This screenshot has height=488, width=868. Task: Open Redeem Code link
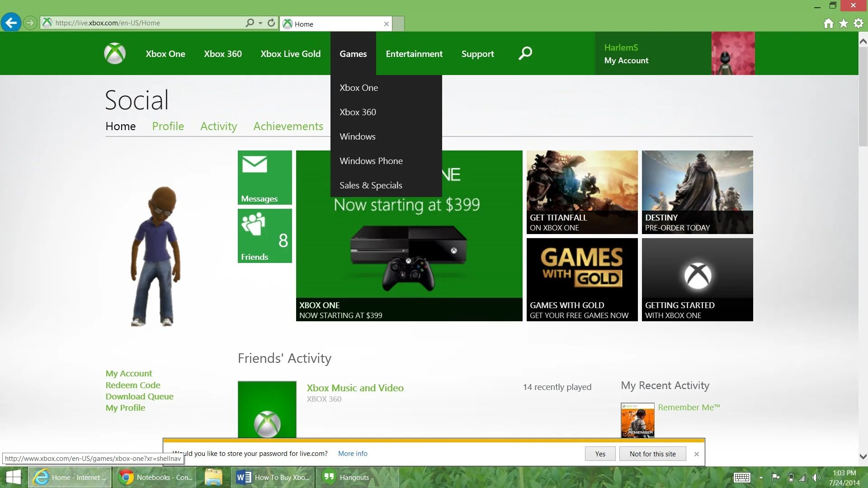tap(132, 385)
